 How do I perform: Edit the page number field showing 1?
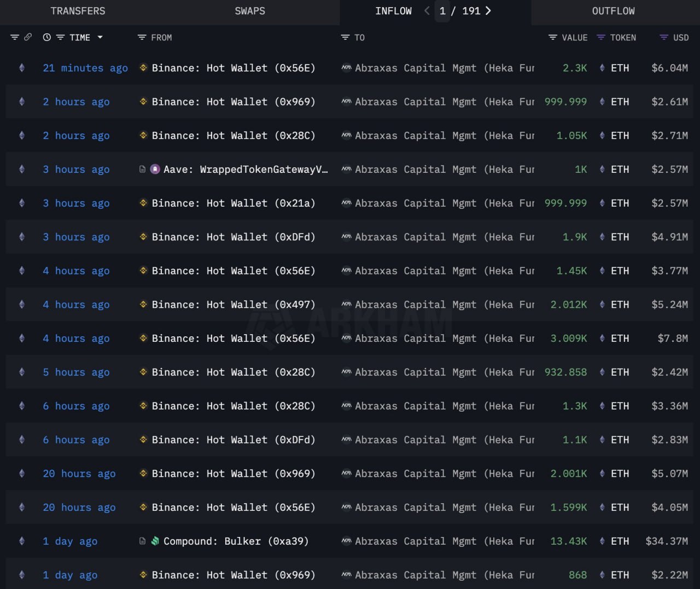coord(442,11)
